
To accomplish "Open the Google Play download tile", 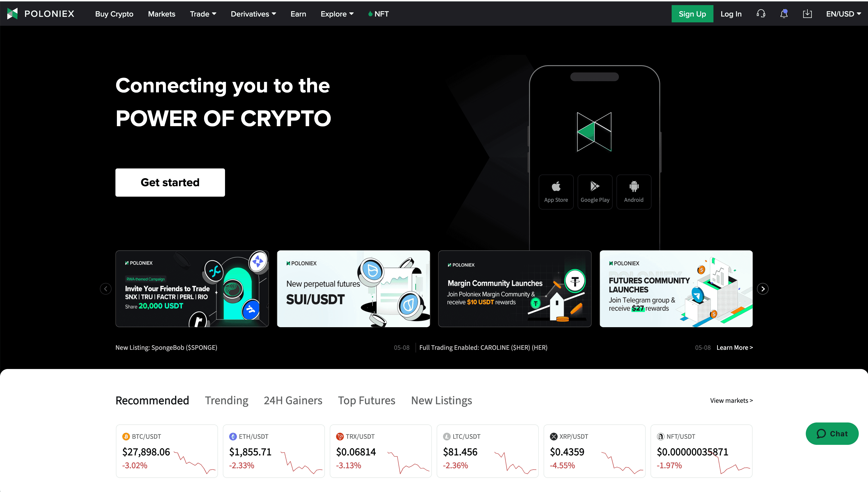I will pos(595,192).
